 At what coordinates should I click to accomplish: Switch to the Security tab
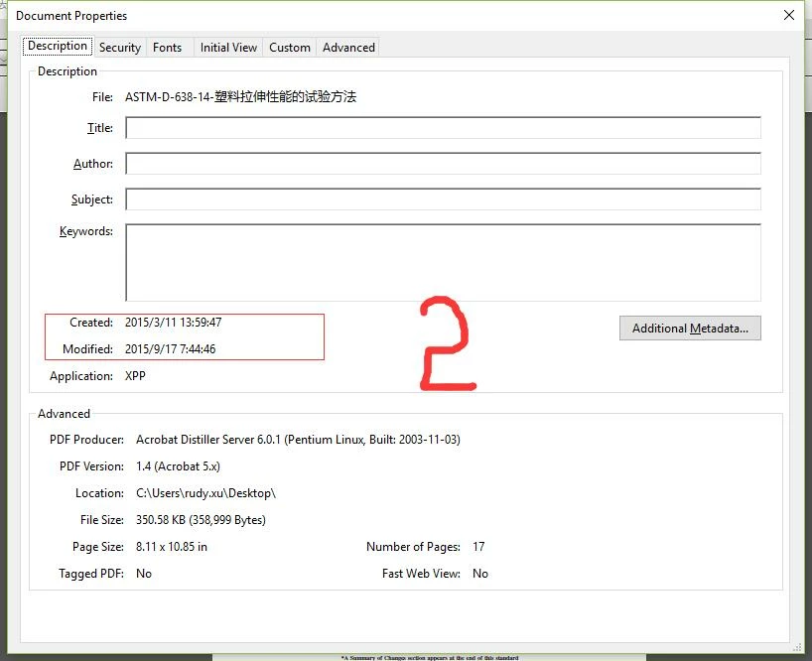120,47
